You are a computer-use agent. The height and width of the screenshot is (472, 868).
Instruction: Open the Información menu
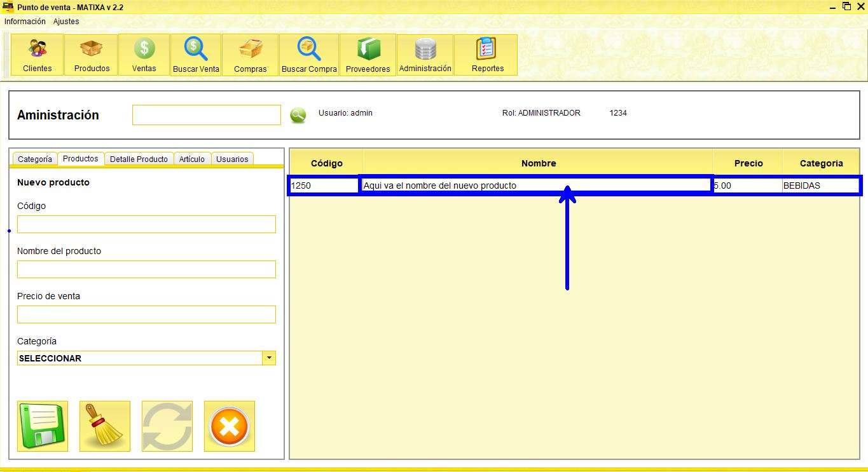pos(25,21)
